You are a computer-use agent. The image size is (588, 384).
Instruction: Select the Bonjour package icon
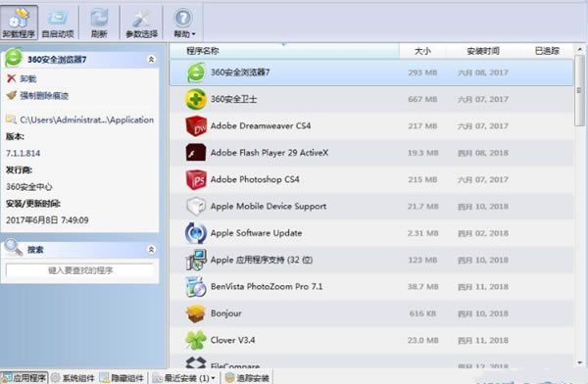pyautogui.click(x=196, y=313)
